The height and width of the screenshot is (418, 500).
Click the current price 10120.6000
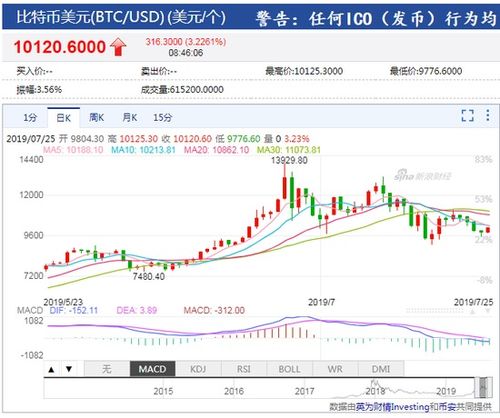click(x=60, y=47)
